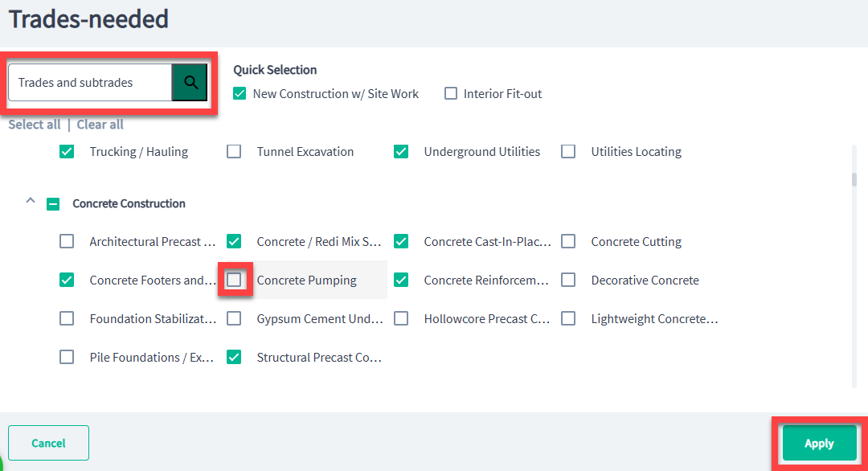This screenshot has height=471, width=868.
Task: Uncheck Structural Precast Concrete
Action: tap(234, 358)
